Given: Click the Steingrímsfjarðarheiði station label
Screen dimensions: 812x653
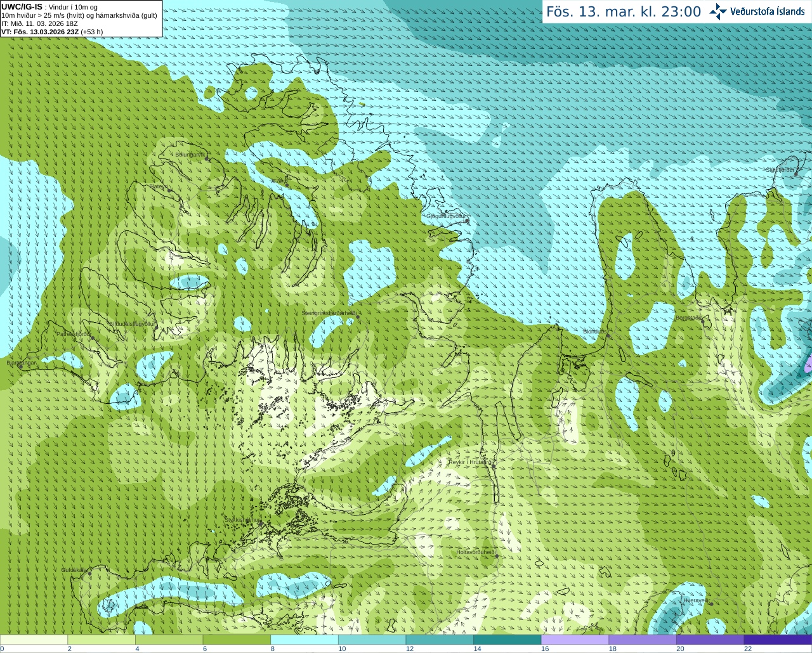Looking at the screenshot, I should coord(329,313).
